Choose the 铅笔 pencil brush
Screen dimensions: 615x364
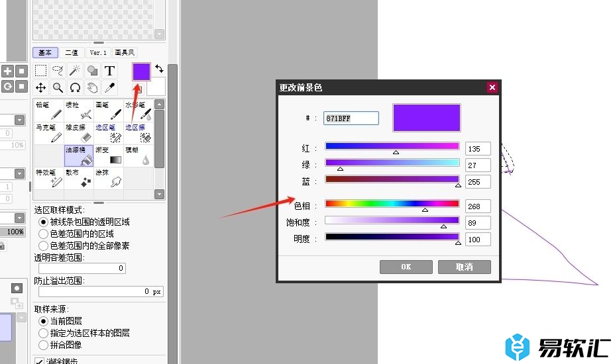click(49, 111)
